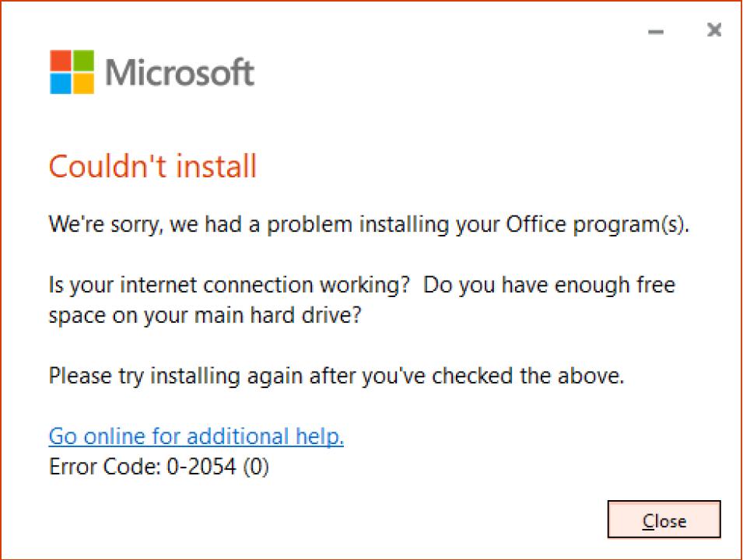
Task: Click the "(0)" after the error code
Action: pyautogui.click(x=257, y=467)
